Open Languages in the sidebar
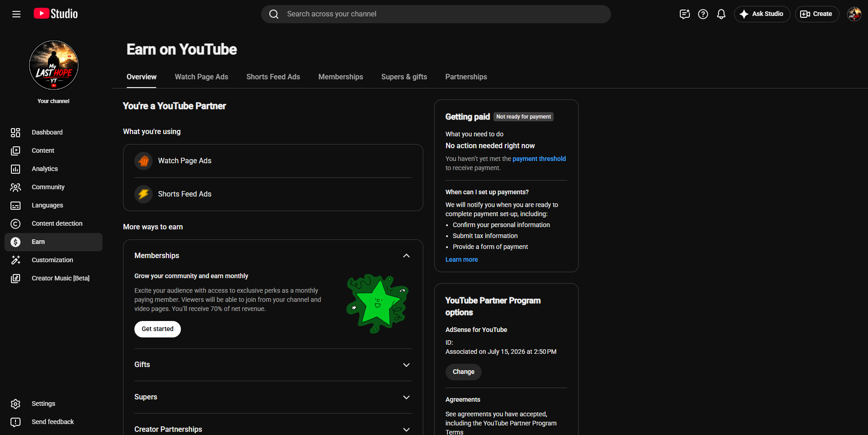Viewport: 868px width, 435px height. (53, 205)
